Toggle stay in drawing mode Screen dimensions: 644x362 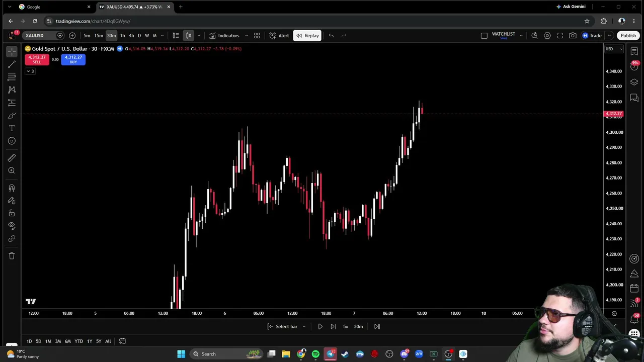point(12,201)
